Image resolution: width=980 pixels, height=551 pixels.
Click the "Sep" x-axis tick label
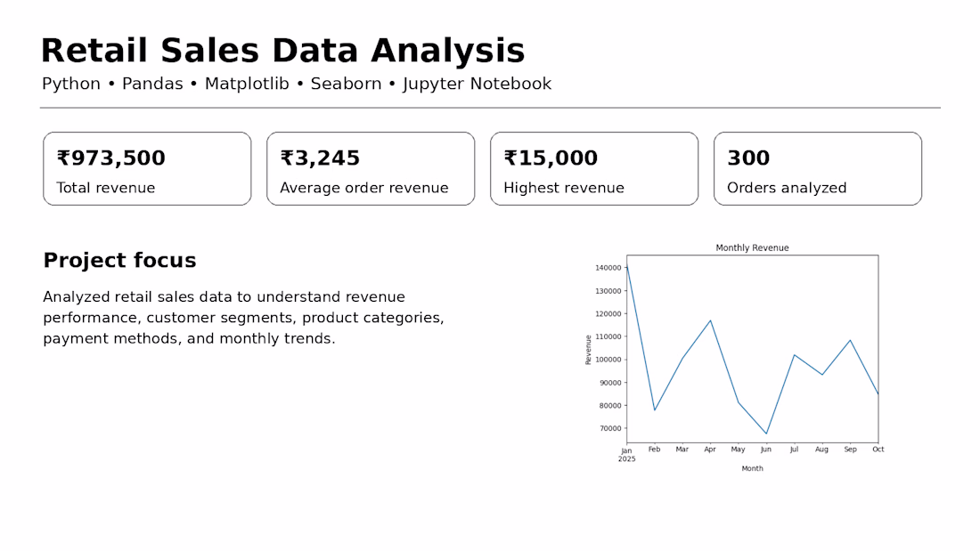click(851, 450)
